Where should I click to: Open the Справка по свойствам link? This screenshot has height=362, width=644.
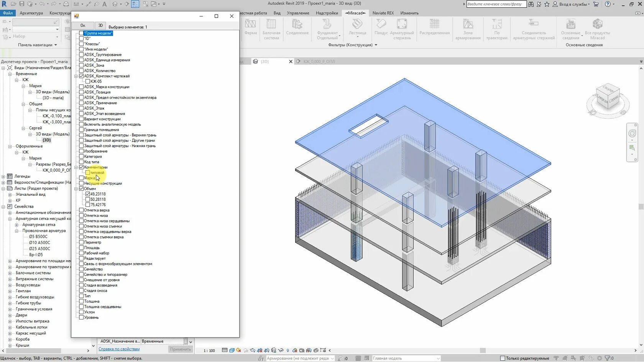click(x=119, y=349)
